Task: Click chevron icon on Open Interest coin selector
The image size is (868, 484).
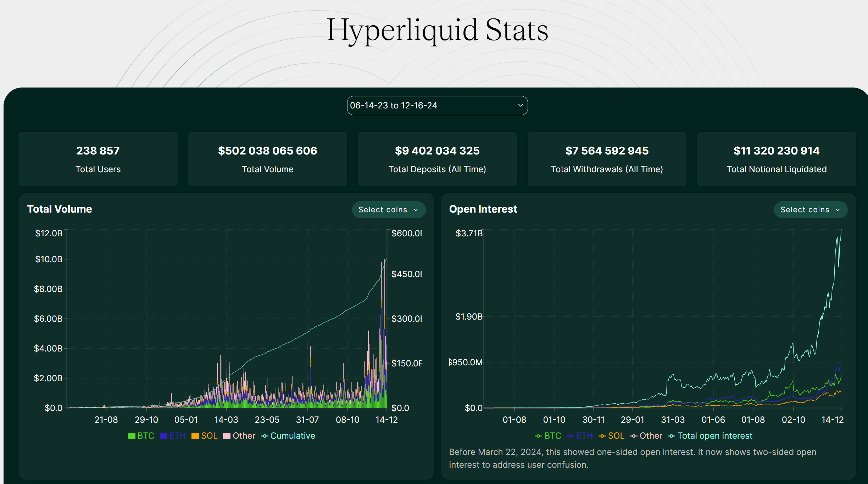Action: click(x=838, y=210)
